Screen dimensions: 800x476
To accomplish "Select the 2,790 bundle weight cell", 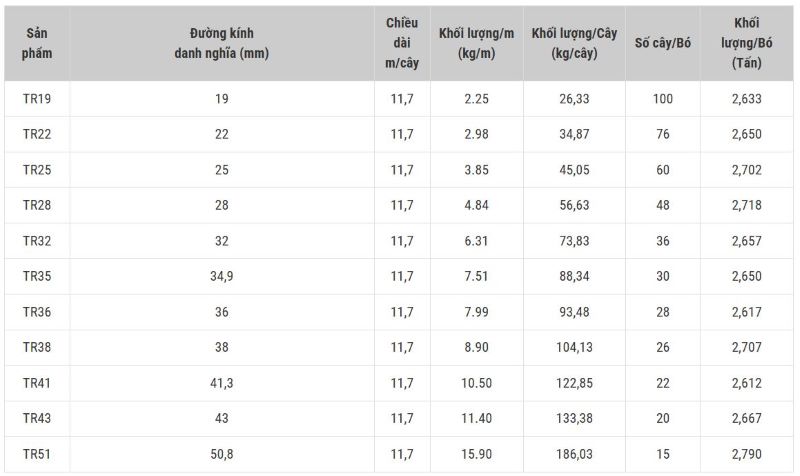I will pyautogui.click(x=746, y=454).
